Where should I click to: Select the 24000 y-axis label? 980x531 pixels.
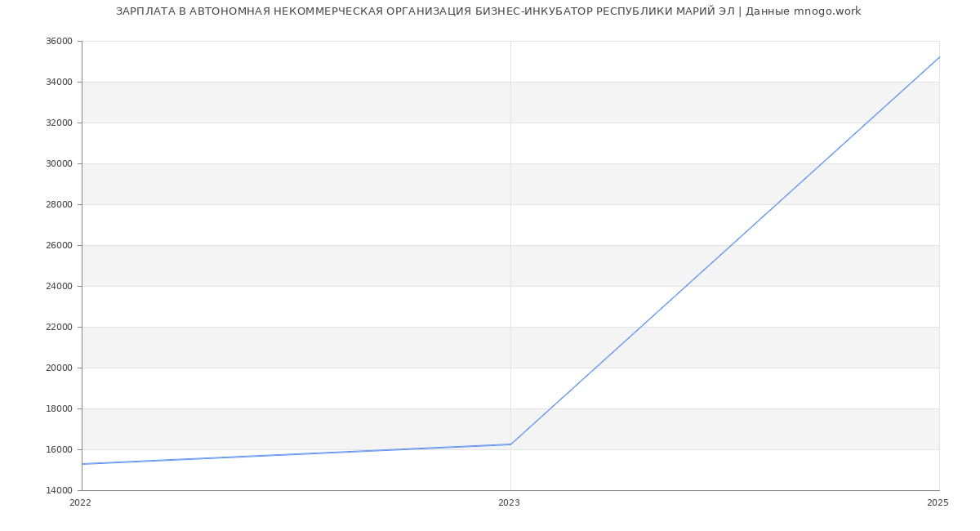(x=59, y=287)
